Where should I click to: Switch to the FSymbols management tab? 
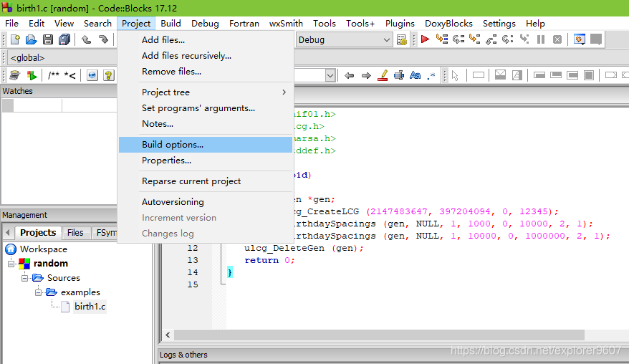(x=105, y=233)
